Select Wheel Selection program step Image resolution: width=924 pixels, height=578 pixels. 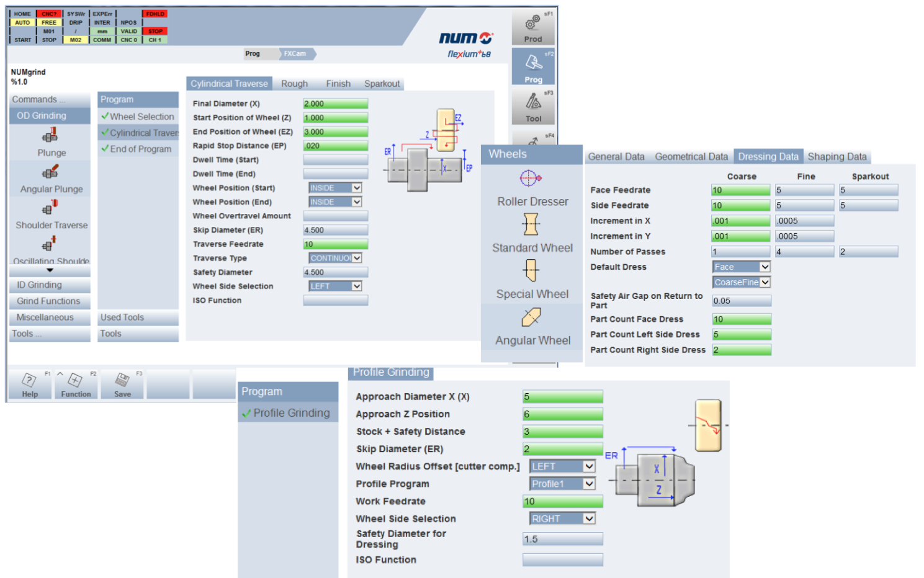138,117
